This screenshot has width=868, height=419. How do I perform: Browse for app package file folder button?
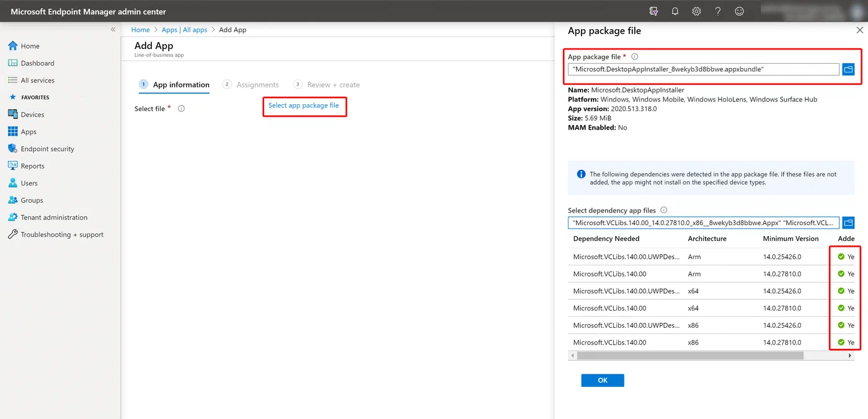point(848,69)
